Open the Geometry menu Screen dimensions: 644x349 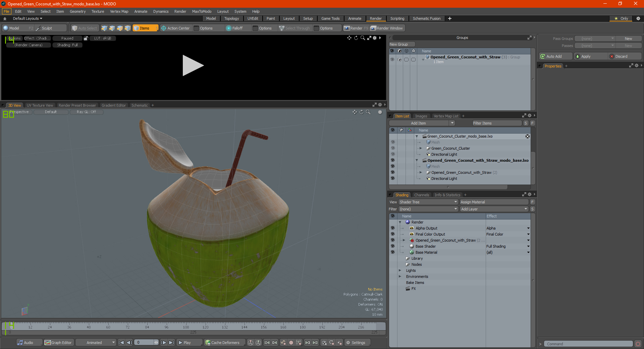point(77,11)
